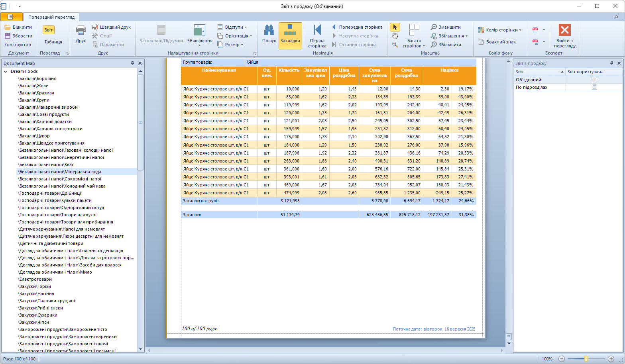This screenshot has height=364, width=625.
Task: Sort by Звіт column header
Action: point(540,72)
